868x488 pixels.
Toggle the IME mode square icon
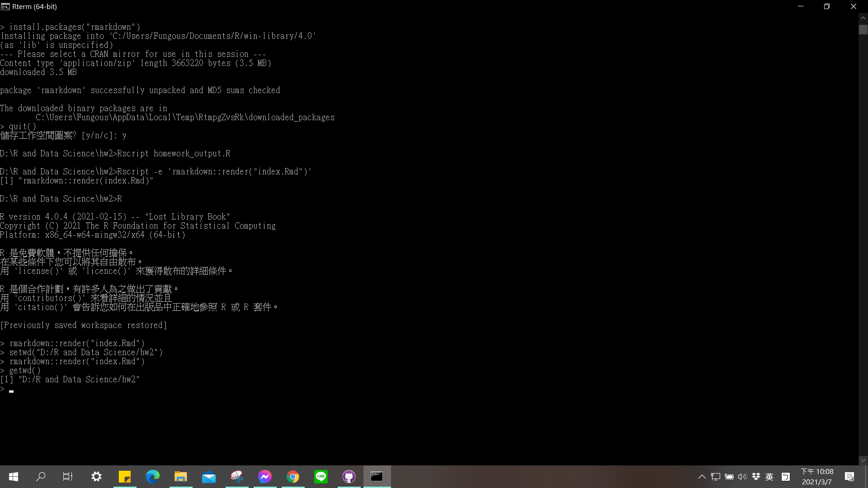pos(786,477)
